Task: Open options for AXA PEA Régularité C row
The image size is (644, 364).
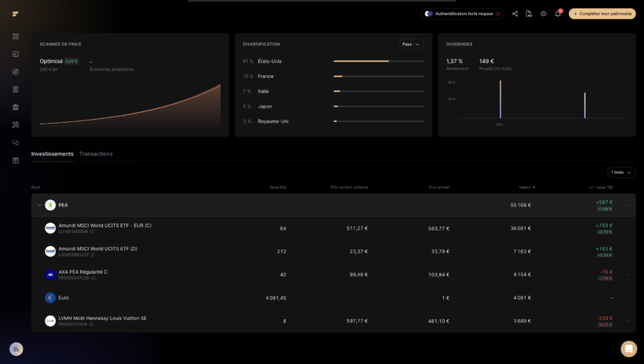Action: click(x=627, y=275)
